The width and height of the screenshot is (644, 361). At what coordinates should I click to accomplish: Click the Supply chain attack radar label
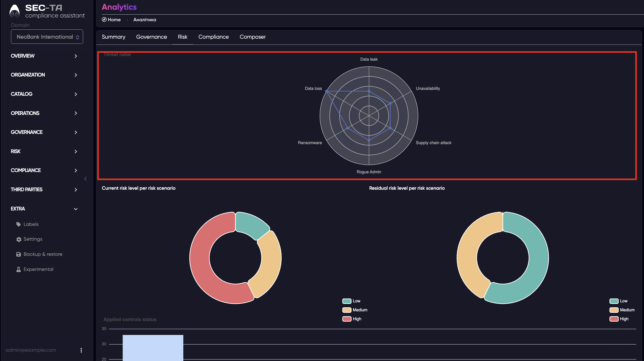(434, 143)
